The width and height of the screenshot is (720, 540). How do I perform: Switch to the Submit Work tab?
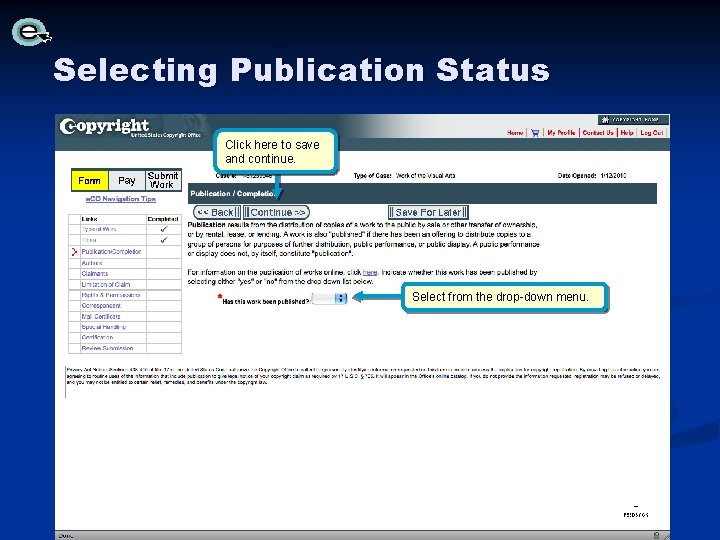[x=163, y=180]
